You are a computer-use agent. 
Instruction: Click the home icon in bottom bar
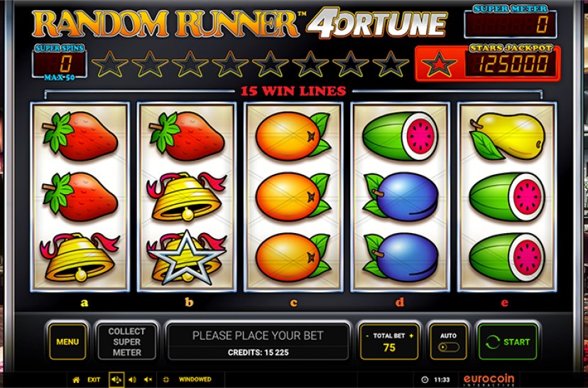(76, 379)
